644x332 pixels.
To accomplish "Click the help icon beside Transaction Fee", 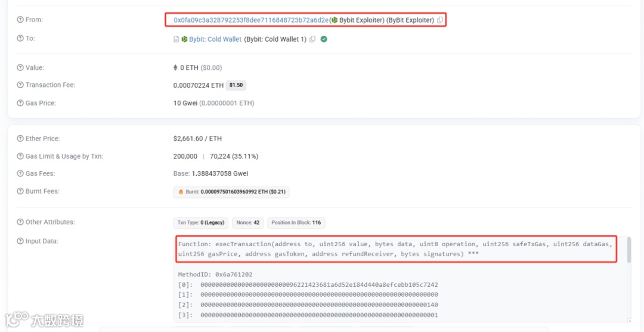I will pyautogui.click(x=20, y=85).
